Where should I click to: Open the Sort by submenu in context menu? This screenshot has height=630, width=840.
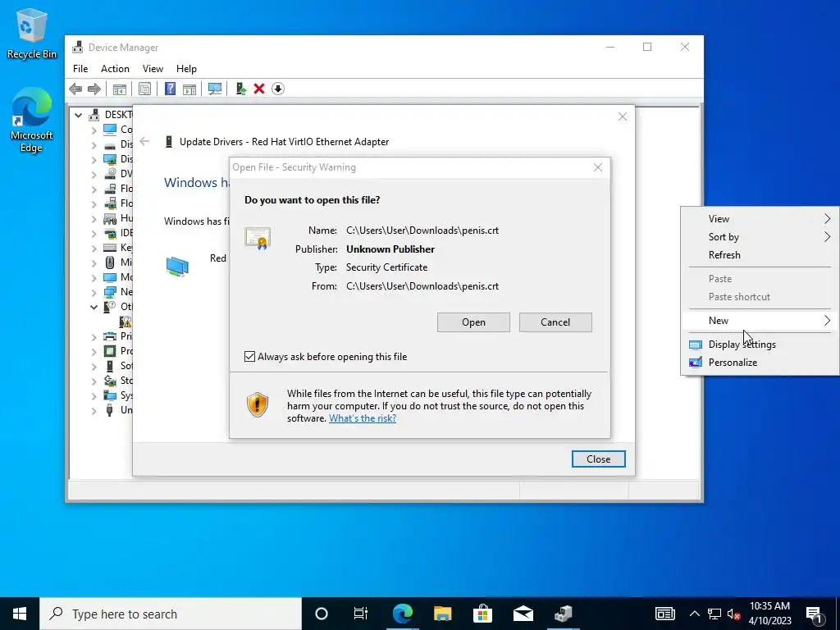(760, 237)
